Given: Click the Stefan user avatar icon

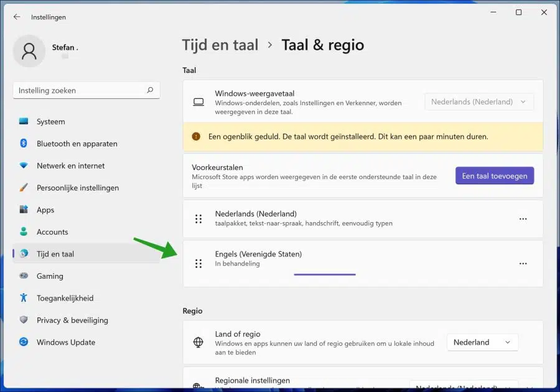Looking at the screenshot, I should 29,51.
